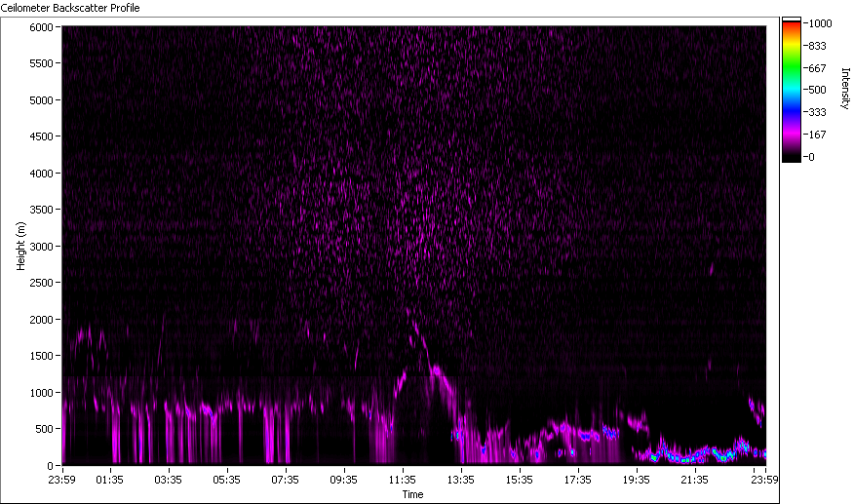Click the 1500 height tick label
The width and height of the screenshot is (854, 504).
coord(41,355)
